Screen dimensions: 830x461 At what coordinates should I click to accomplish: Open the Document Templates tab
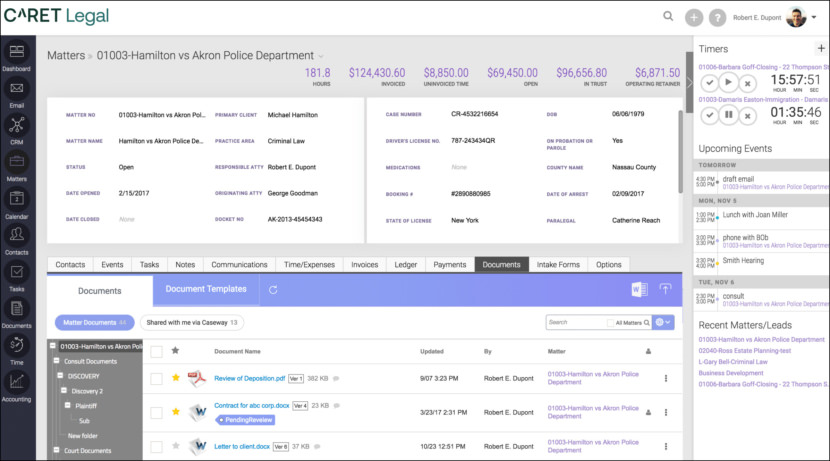pos(206,289)
